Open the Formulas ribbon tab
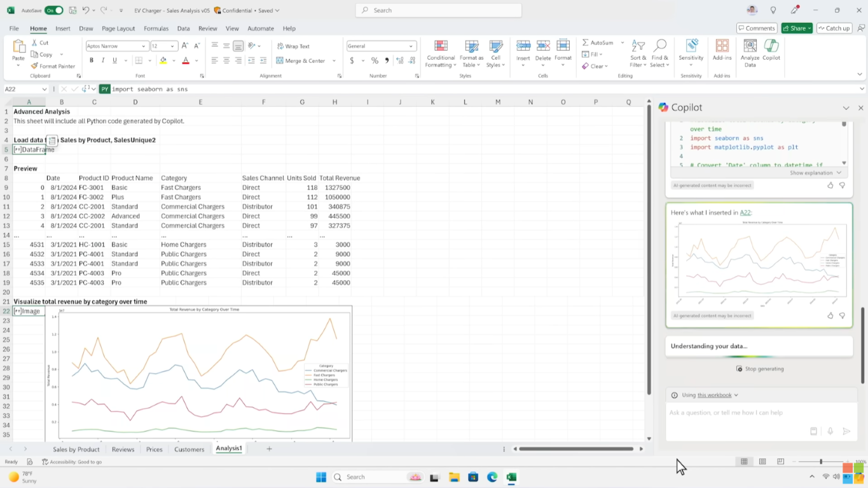This screenshot has width=868, height=488. point(156,29)
